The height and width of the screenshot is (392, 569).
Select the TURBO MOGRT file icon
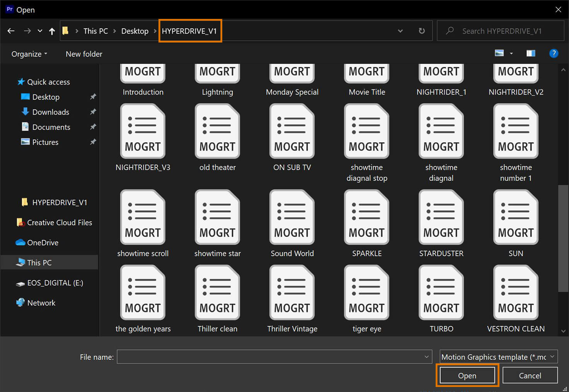tap(441, 293)
